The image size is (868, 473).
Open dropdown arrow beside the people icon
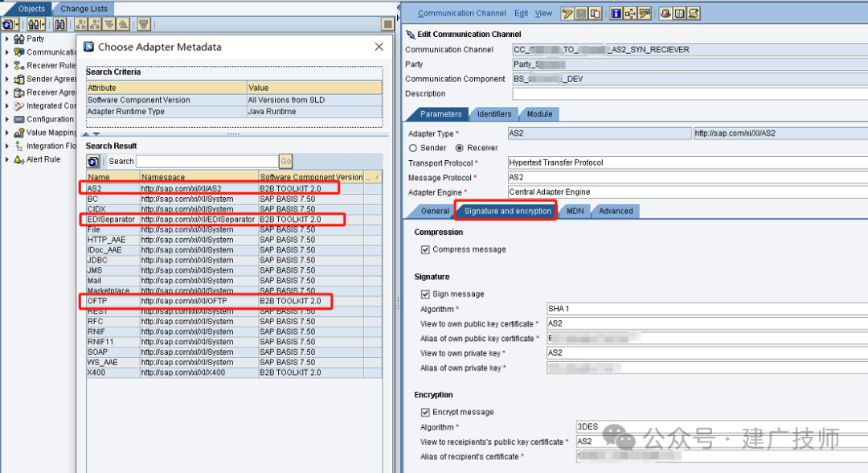pyautogui.click(x=43, y=24)
